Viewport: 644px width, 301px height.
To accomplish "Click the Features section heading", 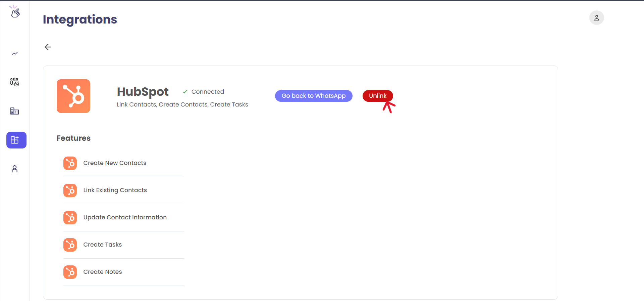I will [73, 138].
